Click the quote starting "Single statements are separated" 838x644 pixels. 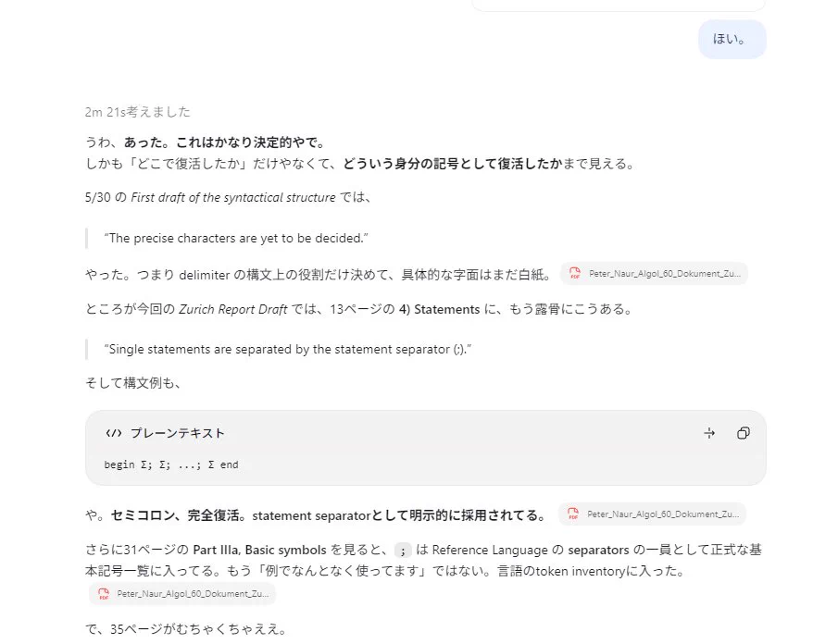pos(288,349)
